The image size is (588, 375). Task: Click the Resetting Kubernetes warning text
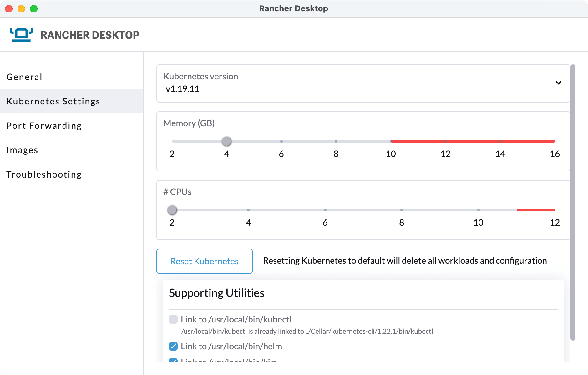click(405, 261)
